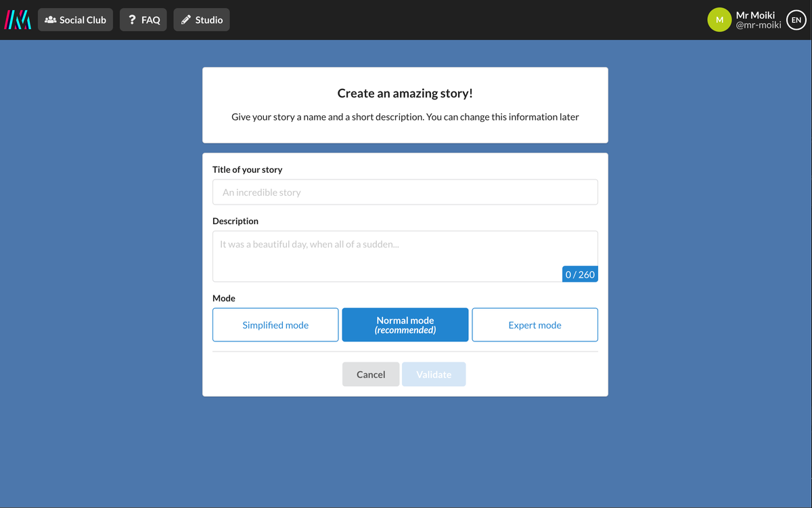Click the question mark icon for FAQ

[x=132, y=20]
